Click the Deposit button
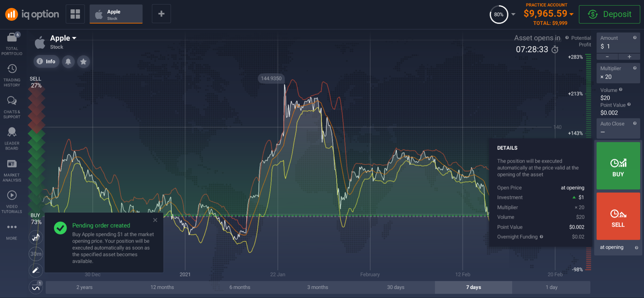The width and height of the screenshot is (644, 298). pyautogui.click(x=609, y=14)
